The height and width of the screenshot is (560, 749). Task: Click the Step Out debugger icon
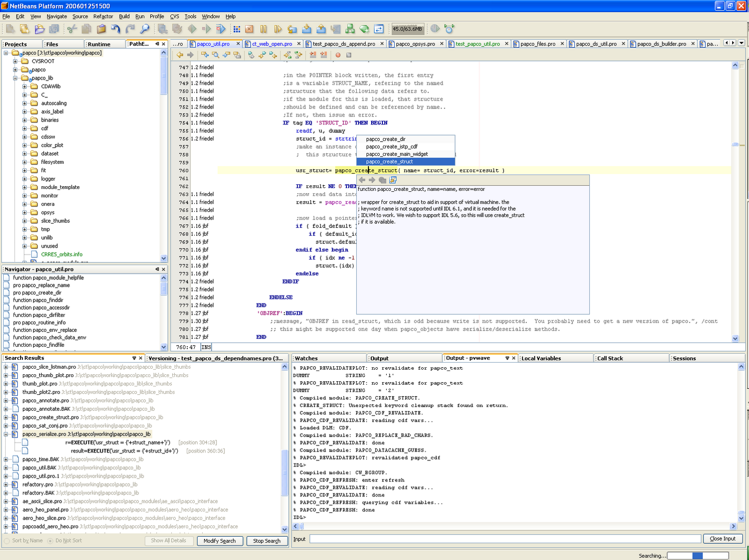pos(321,29)
